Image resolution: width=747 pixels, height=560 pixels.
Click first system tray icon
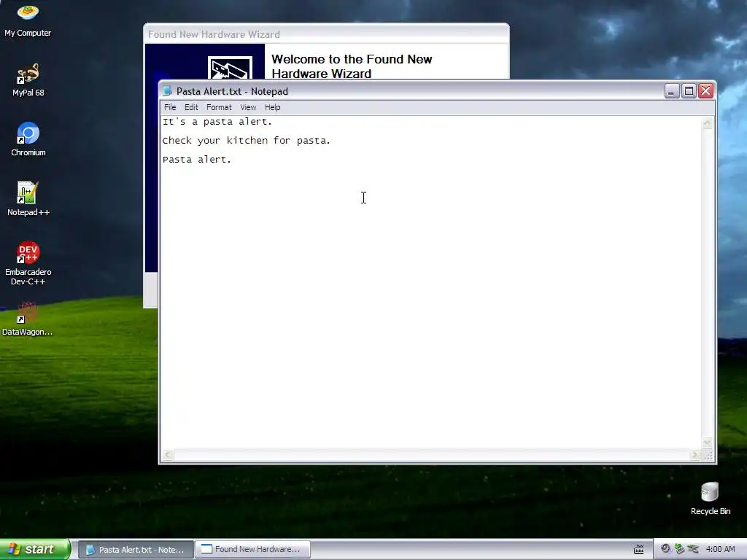(665, 549)
